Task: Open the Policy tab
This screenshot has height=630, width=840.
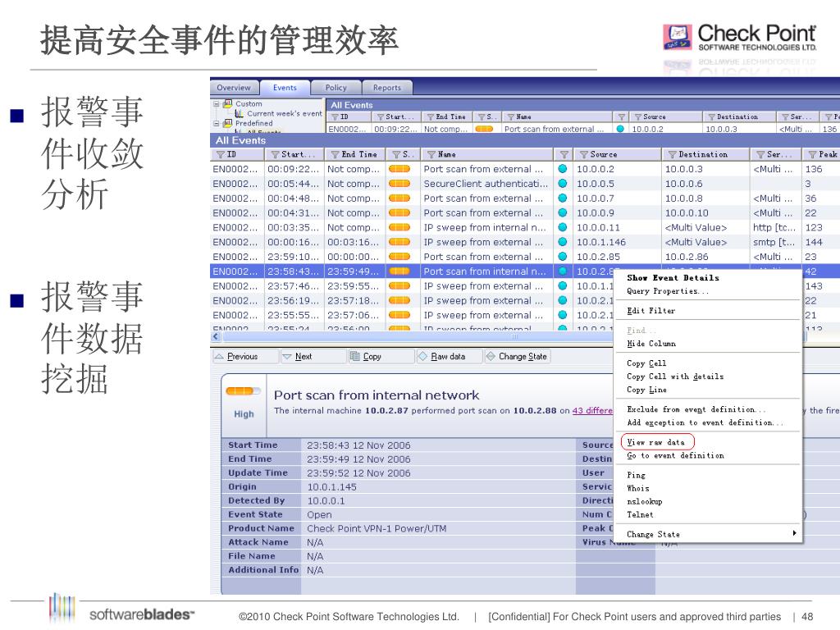Action: click(x=336, y=87)
